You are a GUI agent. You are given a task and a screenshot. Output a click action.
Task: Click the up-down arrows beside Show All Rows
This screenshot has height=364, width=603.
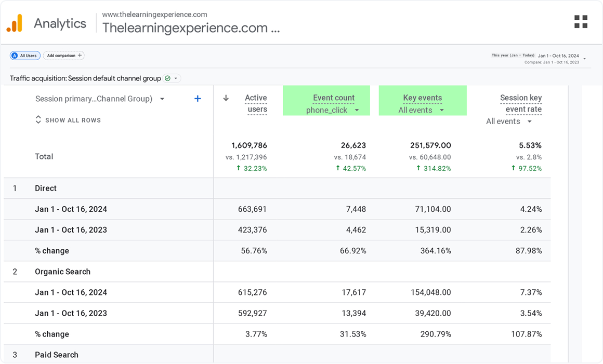(38, 120)
